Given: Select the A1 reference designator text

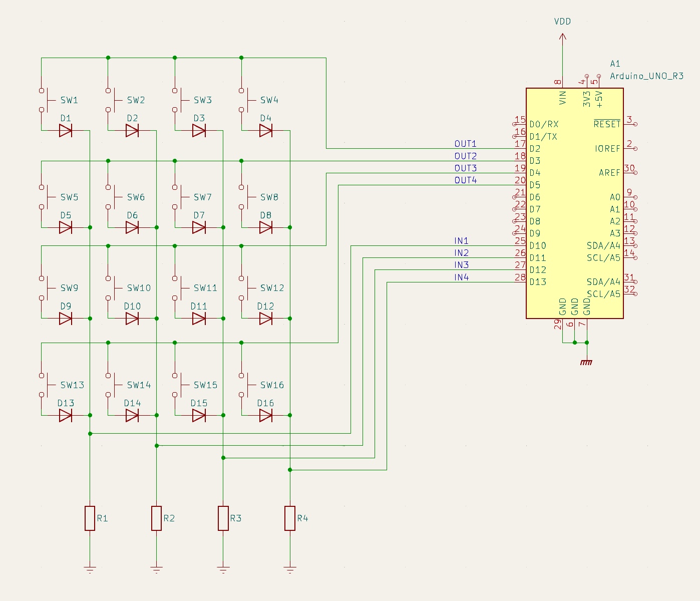Looking at the screenshot, I should pyautogui.click(x=615, y=64).
